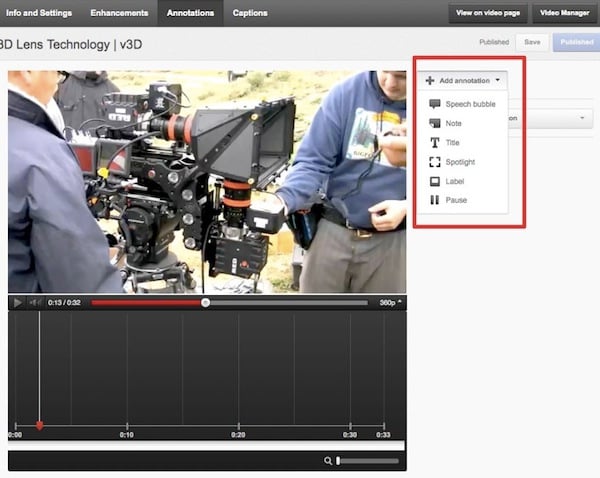Pick the Title annotation icon
The image size is (600, 478).
434,143
